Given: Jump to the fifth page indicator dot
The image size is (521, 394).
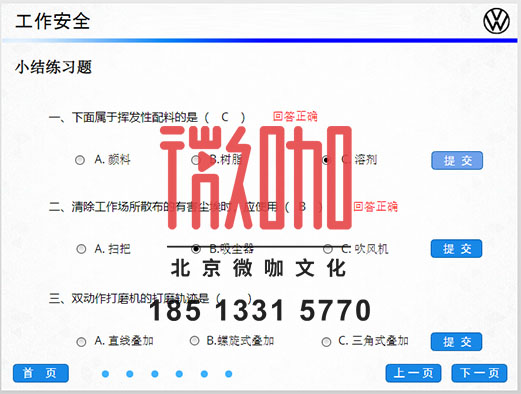Looking at the screenshot, I should pyautogui.click(x=204, y=374).
